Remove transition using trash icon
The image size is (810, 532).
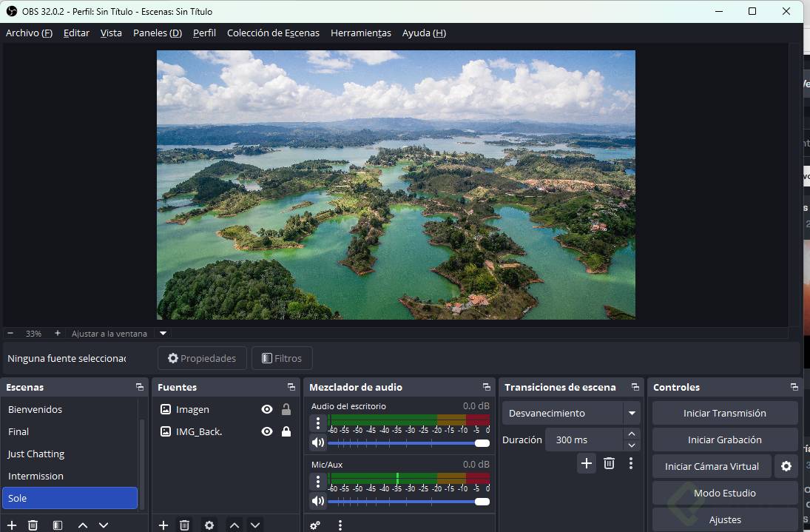tap(609, 463)
